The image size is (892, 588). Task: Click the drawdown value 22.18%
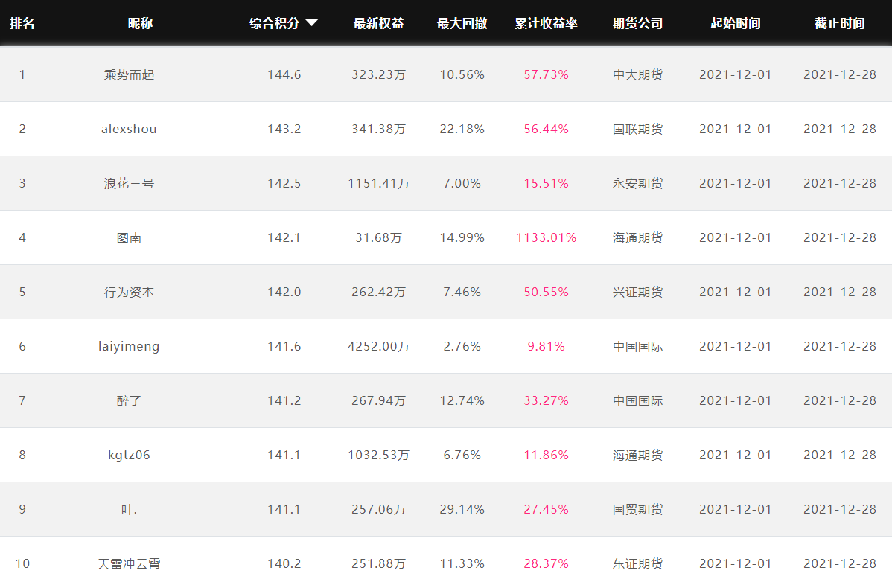pos(462,129)
